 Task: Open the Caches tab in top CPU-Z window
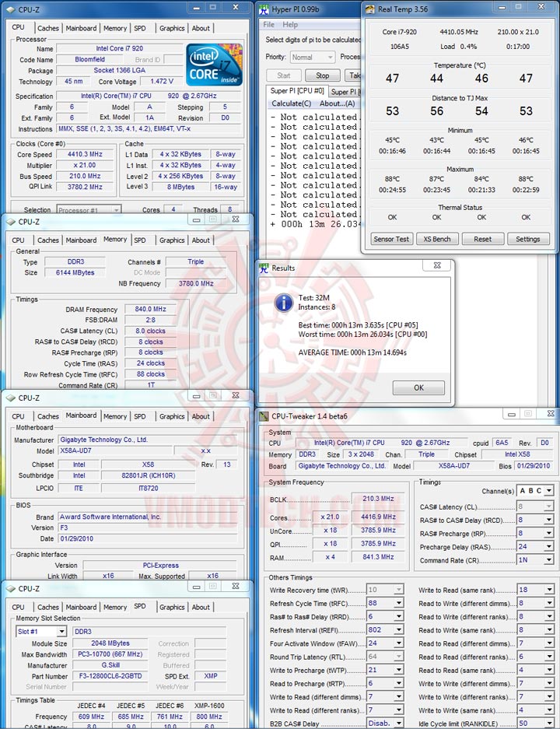[48, 28]
